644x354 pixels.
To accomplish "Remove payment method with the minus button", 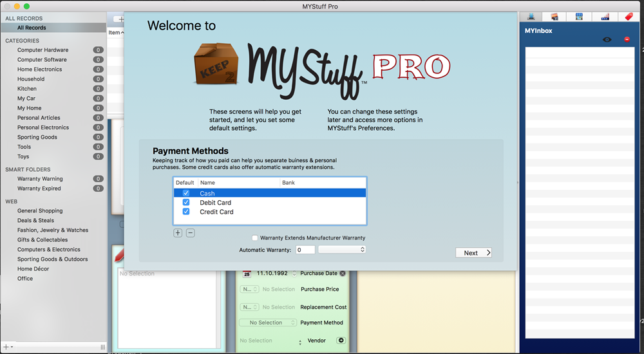I will 190,233.
